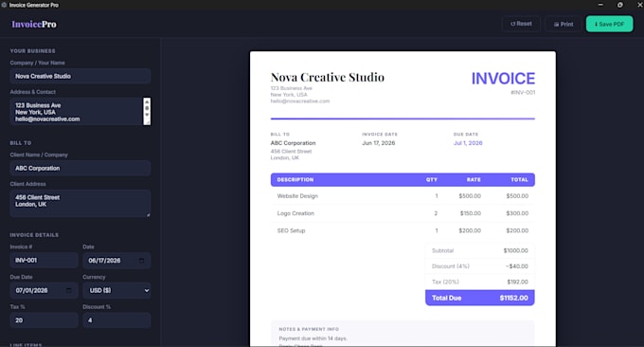The image size is (644, 347).
Task: Click invoice date Jun 17, 2026
Action: click(x=378, y=143)
